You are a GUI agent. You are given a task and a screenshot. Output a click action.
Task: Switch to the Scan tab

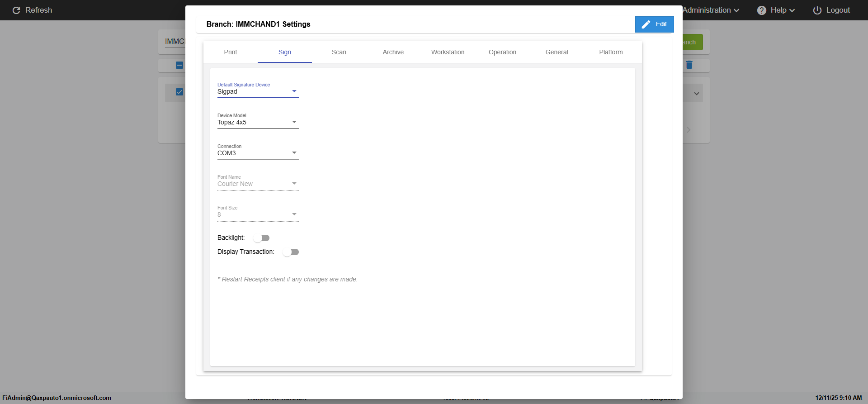pos(339,52)
